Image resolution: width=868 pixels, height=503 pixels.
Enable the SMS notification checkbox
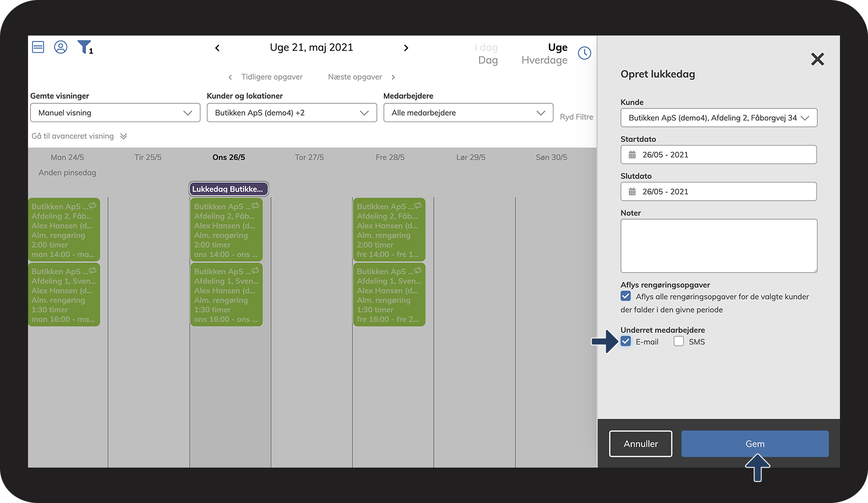[678, 341]
